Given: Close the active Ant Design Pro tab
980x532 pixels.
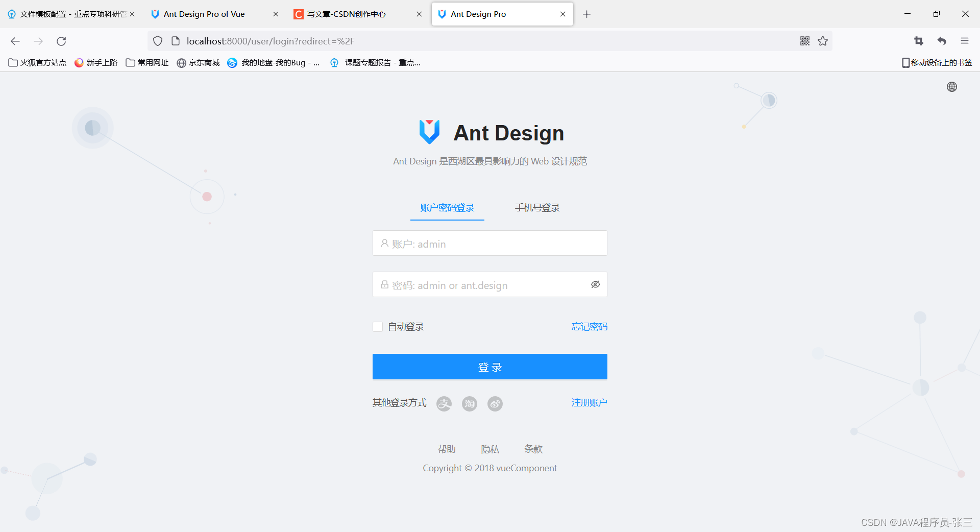Looking at the screenshot, I should 562,14.
